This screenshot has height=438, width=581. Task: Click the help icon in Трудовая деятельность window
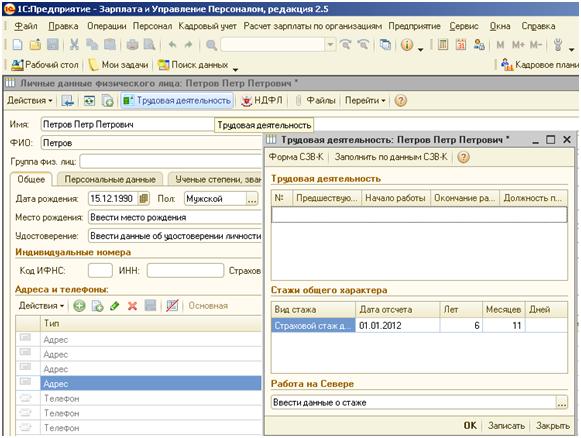coord(463,157)
